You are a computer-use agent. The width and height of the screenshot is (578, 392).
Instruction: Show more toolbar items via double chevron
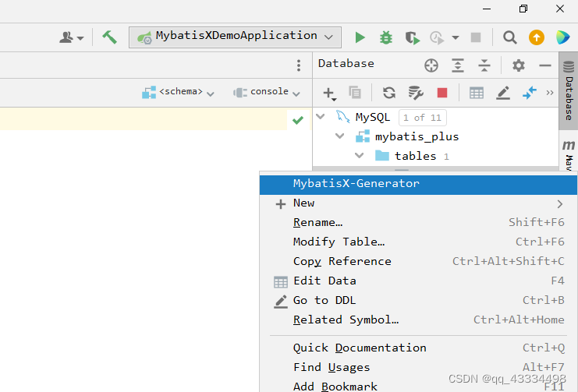click(550, 93)
